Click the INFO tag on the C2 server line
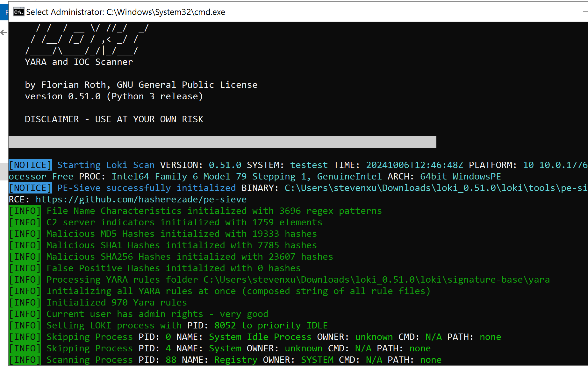This screenshot has height=366, width=588. tap(25, 222)
